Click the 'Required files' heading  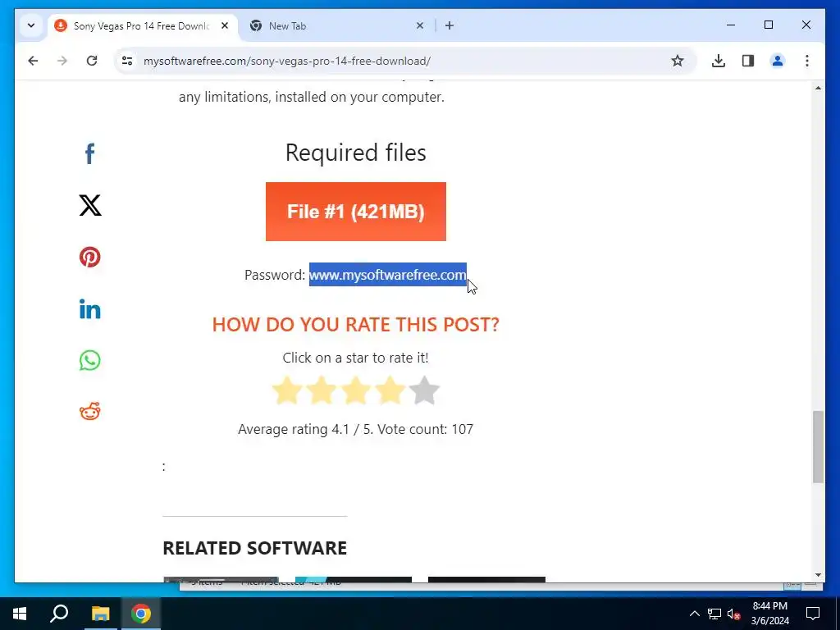[x=356, y=153]
